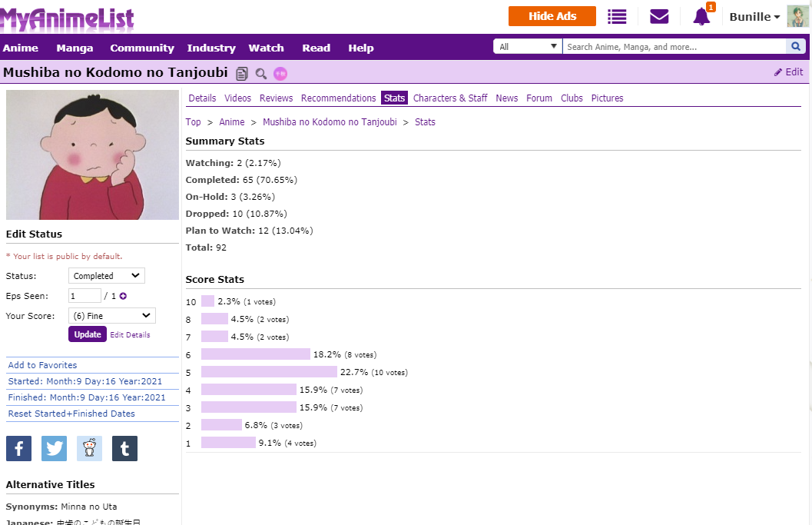The width and height of the screenshot is (812, 525).
Task: Switch to the Recommendations tab
Action: pos(338,98)
